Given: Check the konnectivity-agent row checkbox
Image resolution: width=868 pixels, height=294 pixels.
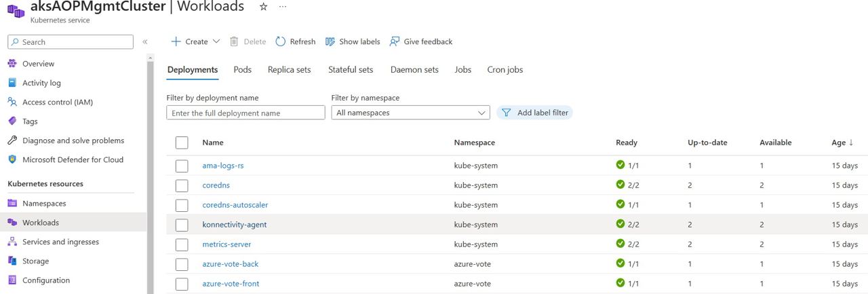Looking at the screenshot, I should pyautogui.click(x=182, y=225).
